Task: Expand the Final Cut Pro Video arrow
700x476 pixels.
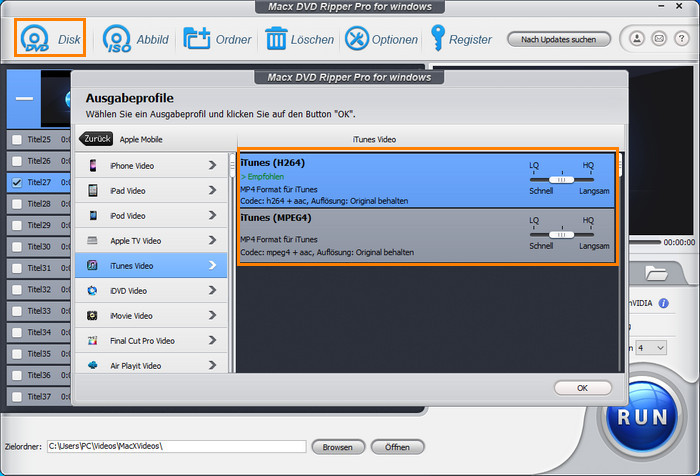Action: [x=212, y=340]
